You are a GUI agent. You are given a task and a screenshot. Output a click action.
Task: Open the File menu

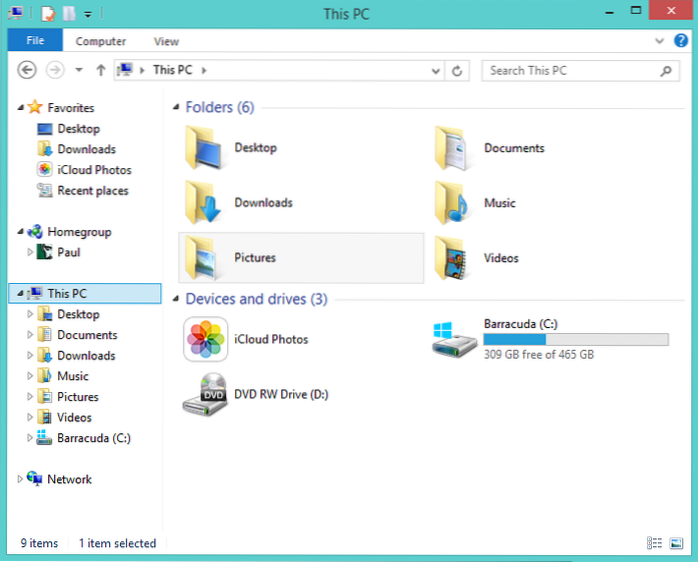pos(34,41)
